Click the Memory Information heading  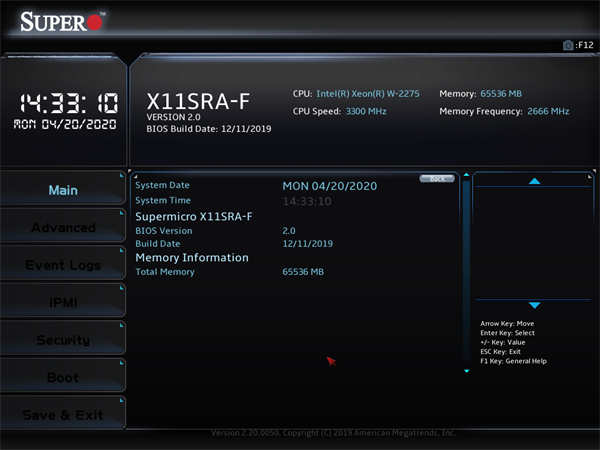coord(192,258)
